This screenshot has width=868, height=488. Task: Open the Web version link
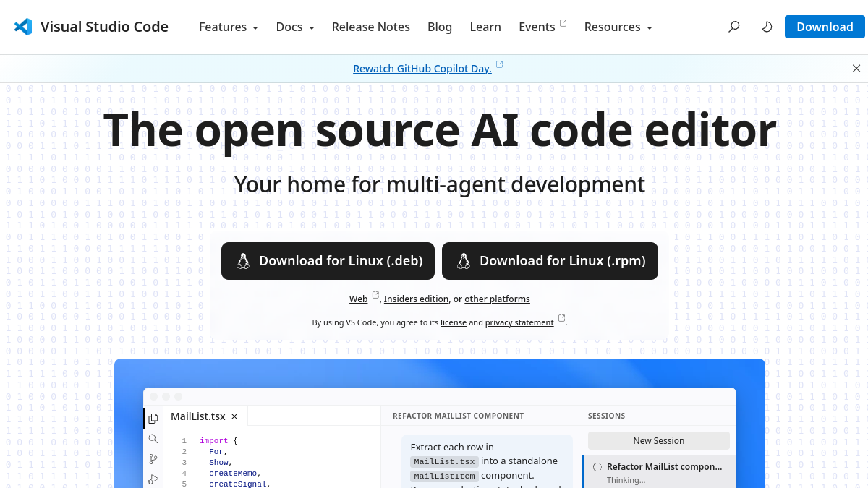(358, 299)
